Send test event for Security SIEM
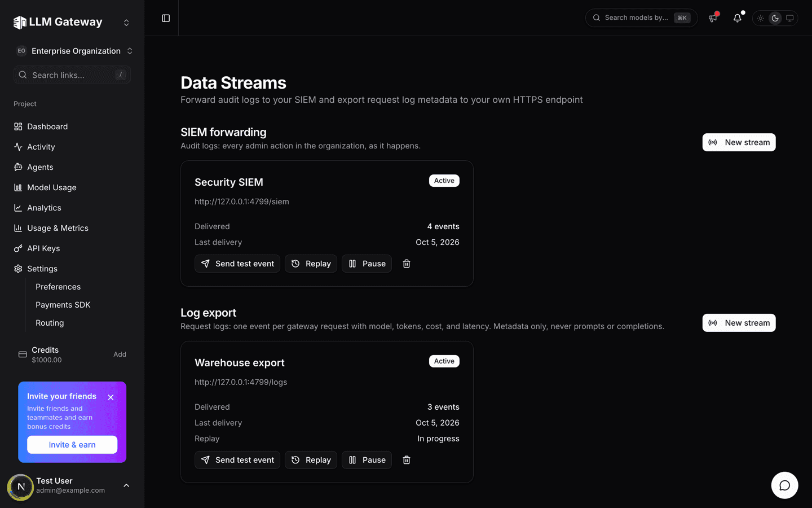812x508 pixels. (x=237, y=264)
